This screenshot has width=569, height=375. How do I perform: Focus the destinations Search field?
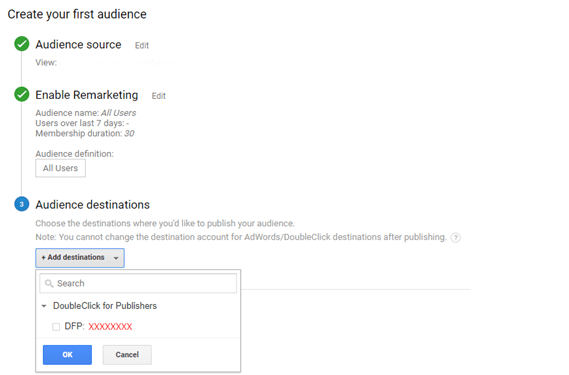138,283
